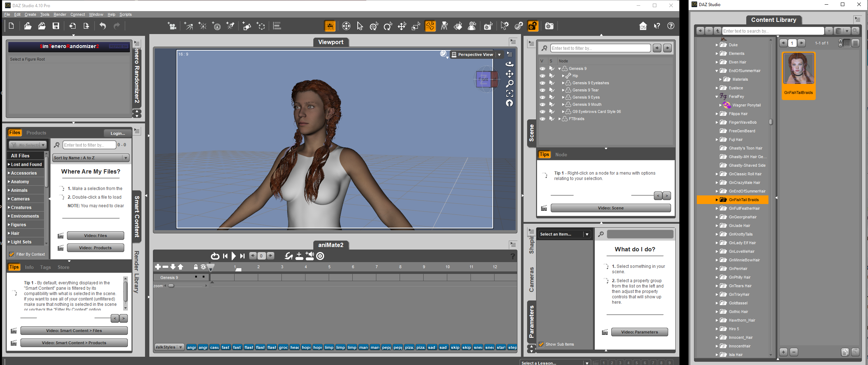
Task: Hide the FTBraids node with eye icon
Action: tap(542, 119)
